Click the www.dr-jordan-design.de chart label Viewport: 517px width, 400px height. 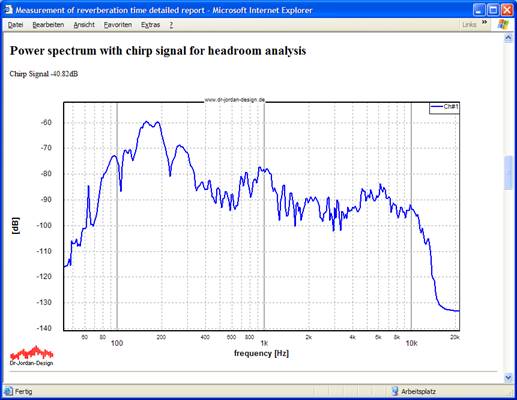(234, 100)
